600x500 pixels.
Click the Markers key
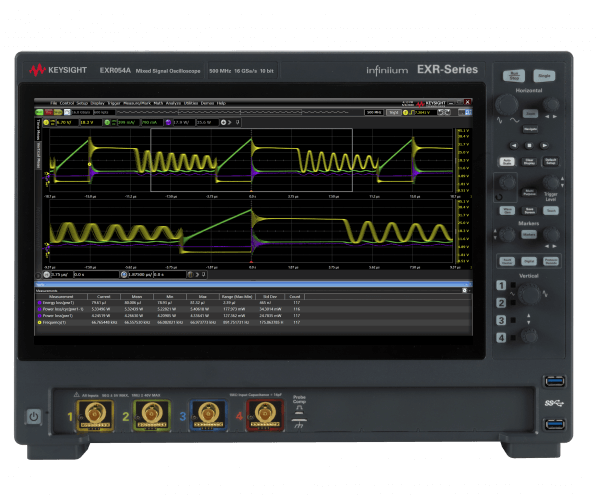[529, 234]
